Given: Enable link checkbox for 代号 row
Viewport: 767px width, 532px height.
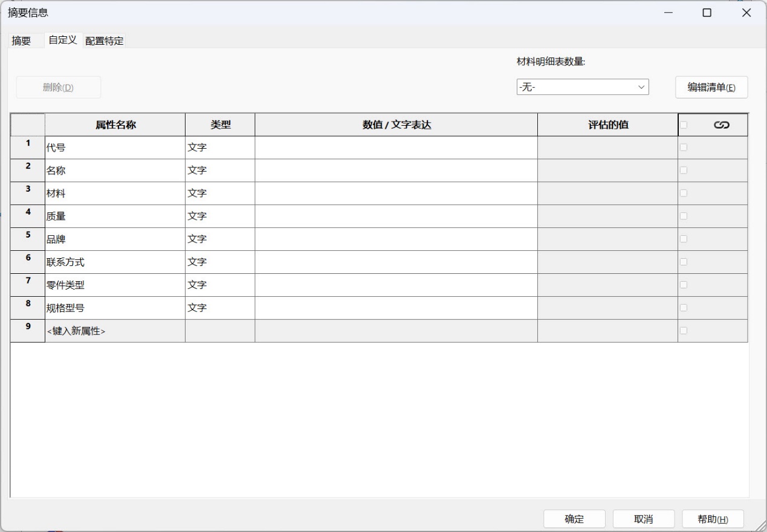Looking at the screenshot, I should click(x=684, y=148).
